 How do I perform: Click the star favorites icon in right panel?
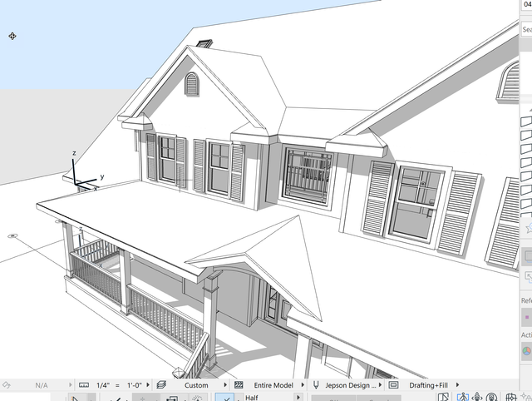tap(529, 228)
